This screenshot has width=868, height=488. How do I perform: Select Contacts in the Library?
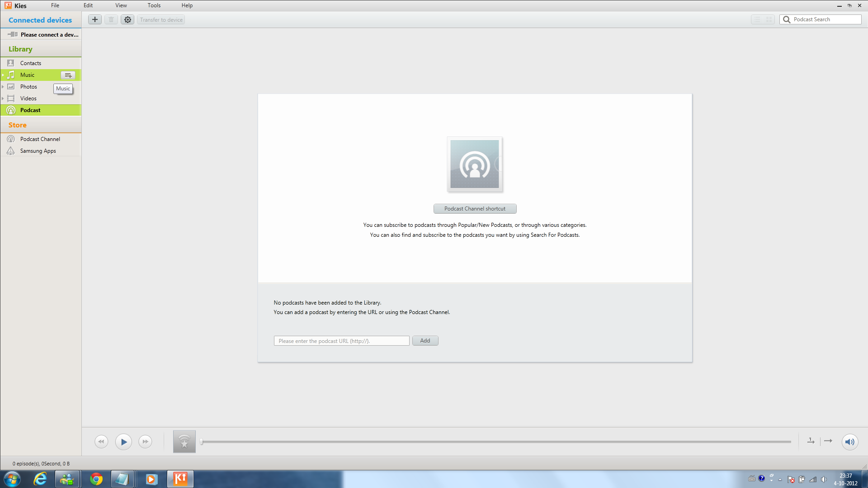coord(31,63)
